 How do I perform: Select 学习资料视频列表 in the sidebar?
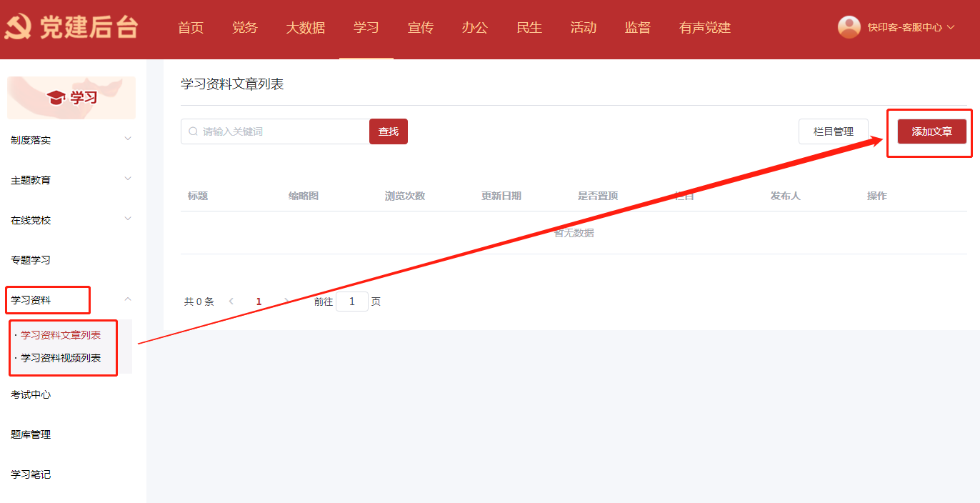[x=61, y=358]
